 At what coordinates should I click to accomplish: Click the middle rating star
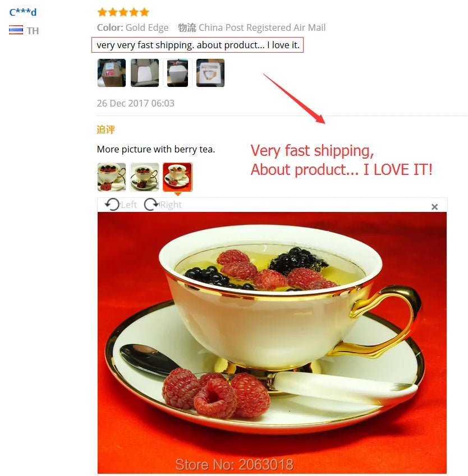click(123, 12)
